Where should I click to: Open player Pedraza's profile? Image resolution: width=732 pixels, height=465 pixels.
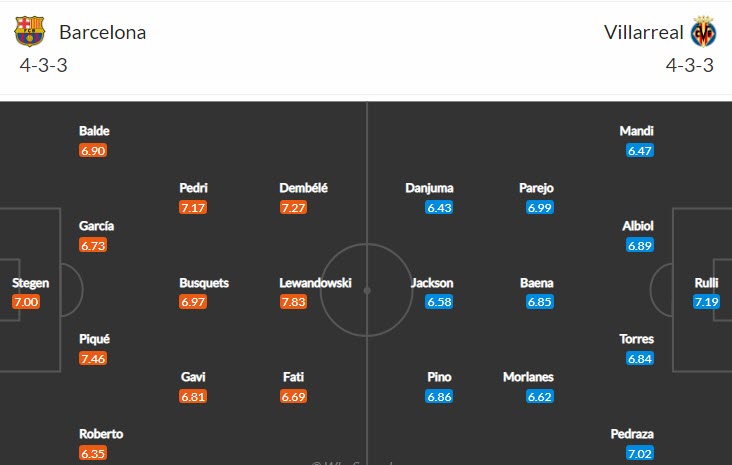coord(632,434)
